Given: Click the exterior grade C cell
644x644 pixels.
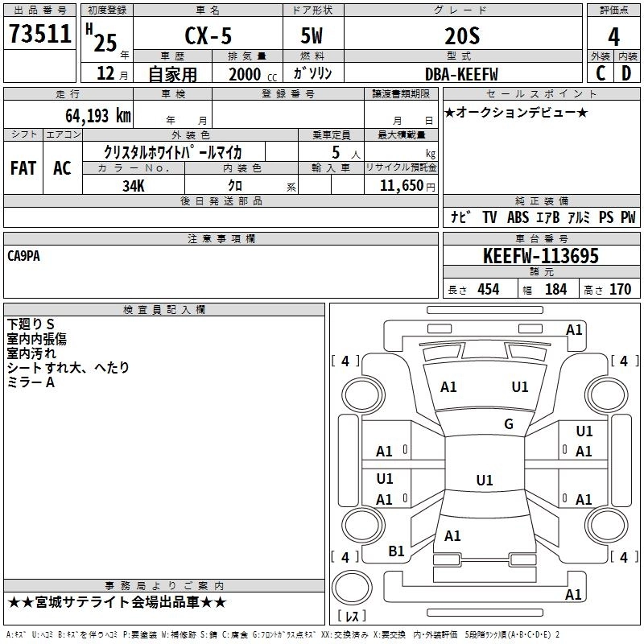Looking at the screenshot, I should coord(598,73).
